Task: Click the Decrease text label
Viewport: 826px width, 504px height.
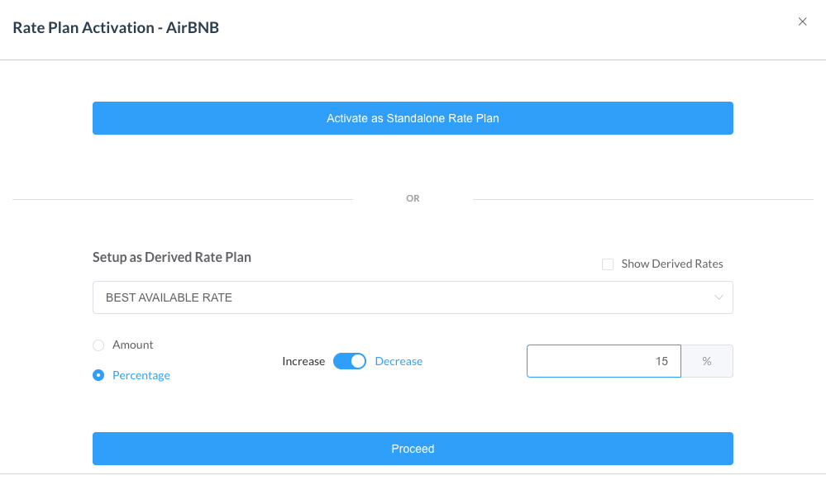Action: coord(399,361)
